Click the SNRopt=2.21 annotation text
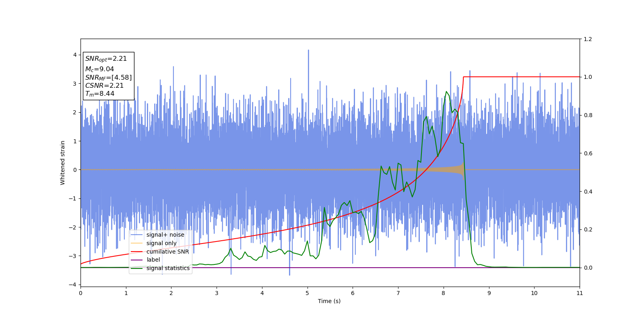Screen dimensions: 644x322 [106, 59]
